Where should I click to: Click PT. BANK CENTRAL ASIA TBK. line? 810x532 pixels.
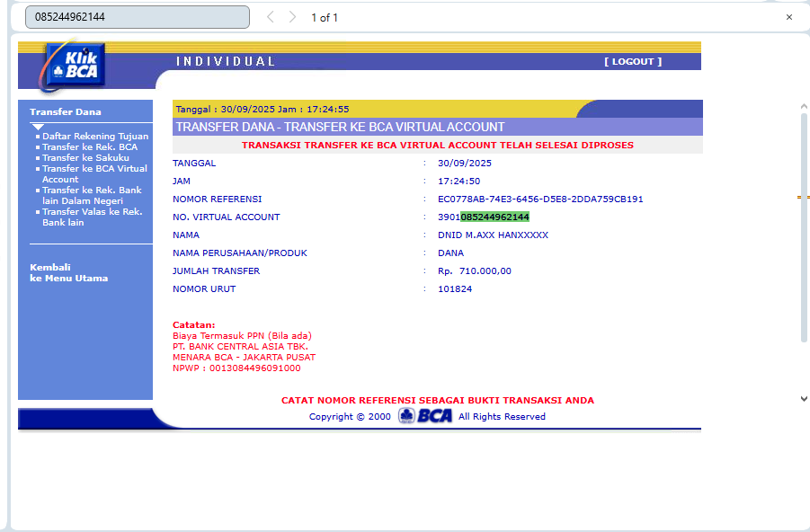[x=240, y=347]
